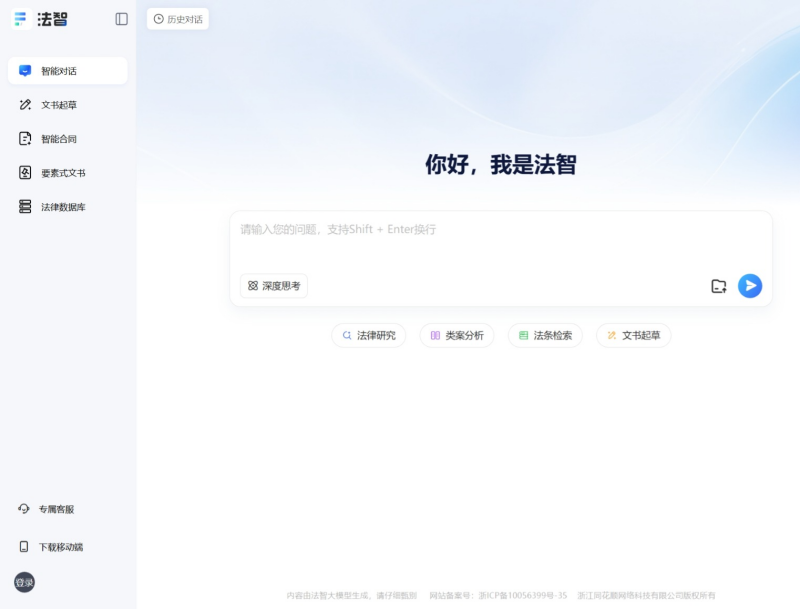Viewport: 800px width, 609px height.
Task: Click the folder upload icon
Action: tap(718, 286)
